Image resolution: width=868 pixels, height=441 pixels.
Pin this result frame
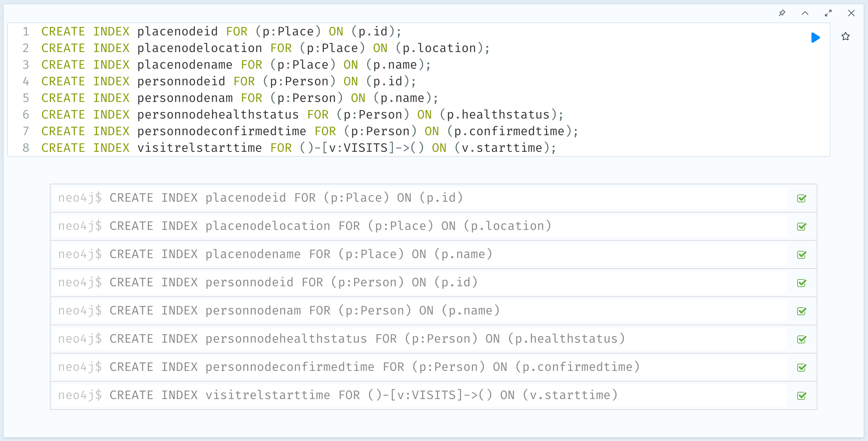pos(782,13)
